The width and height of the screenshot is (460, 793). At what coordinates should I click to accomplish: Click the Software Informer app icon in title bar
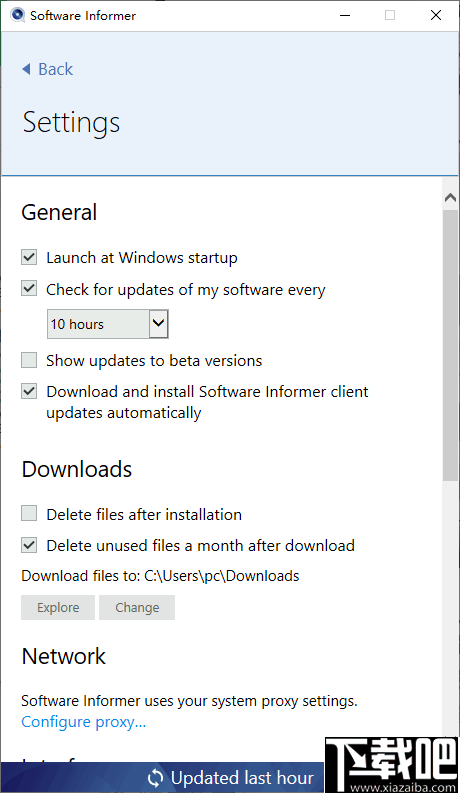click(x=18, y=15)
